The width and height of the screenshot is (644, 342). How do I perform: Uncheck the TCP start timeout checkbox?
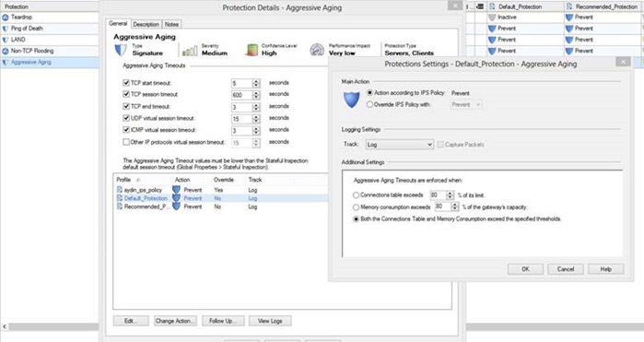126,83
